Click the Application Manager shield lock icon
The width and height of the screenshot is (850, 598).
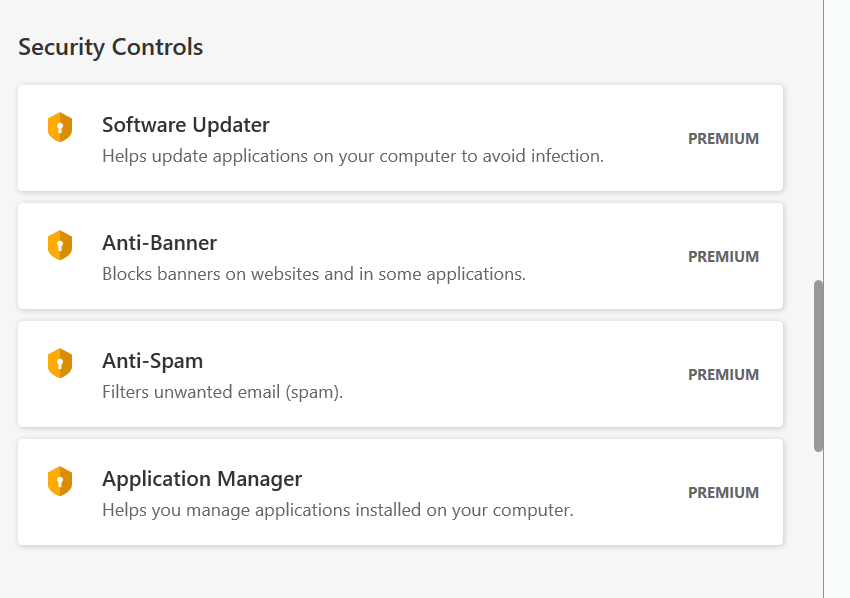[x=60, y=481]
